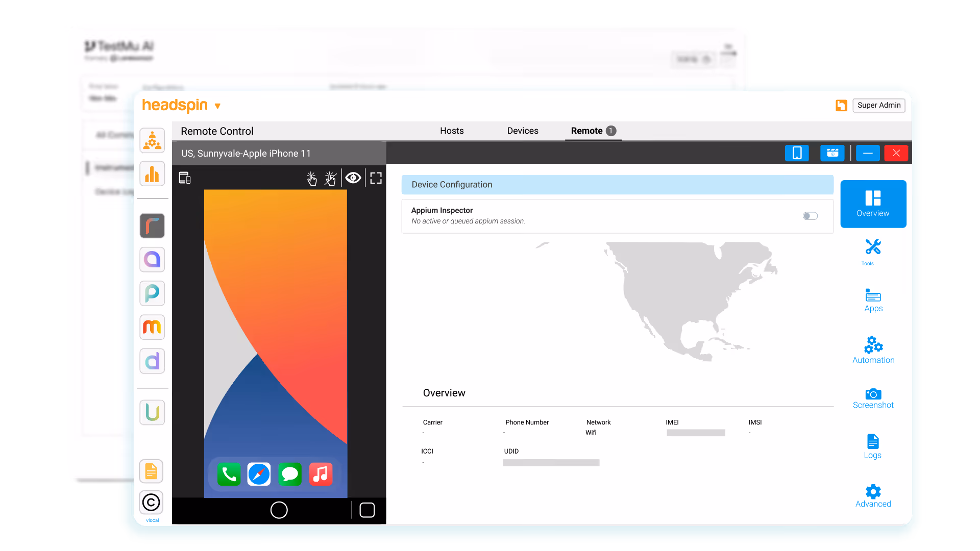Open the orange bar chart sidebar icon
Screen dimensions: 980x551
point(152,174)
